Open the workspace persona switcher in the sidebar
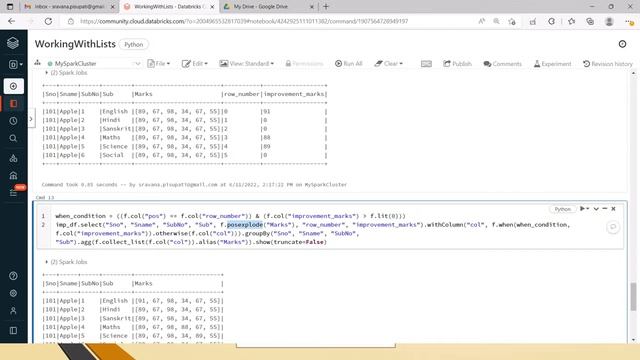The height and width of the screenshot is (360, 640). point(15,64)
